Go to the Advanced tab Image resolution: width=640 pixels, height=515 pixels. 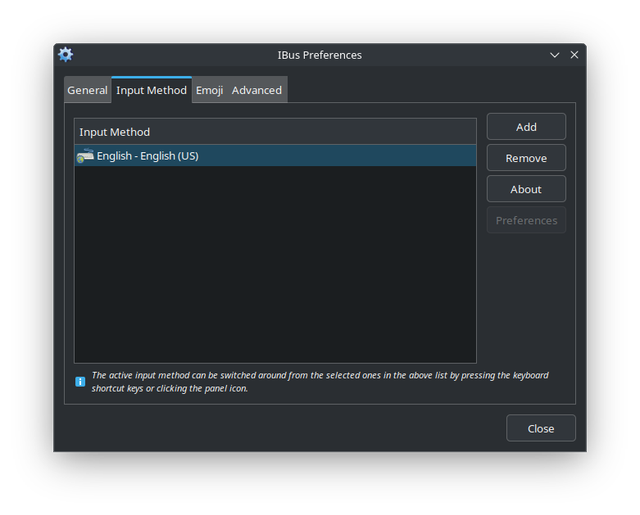click(x=257, y=90)
